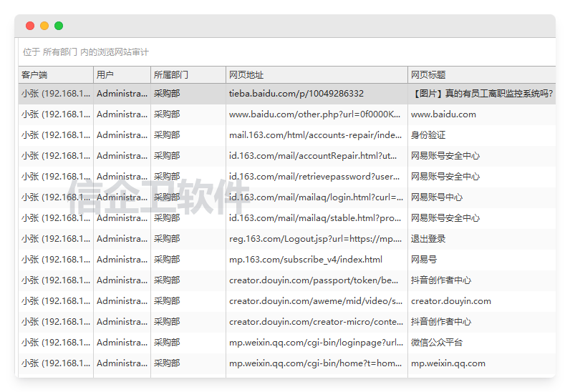
Task: Select the www.baidu.com/other.php row
Action: [316, 114]
